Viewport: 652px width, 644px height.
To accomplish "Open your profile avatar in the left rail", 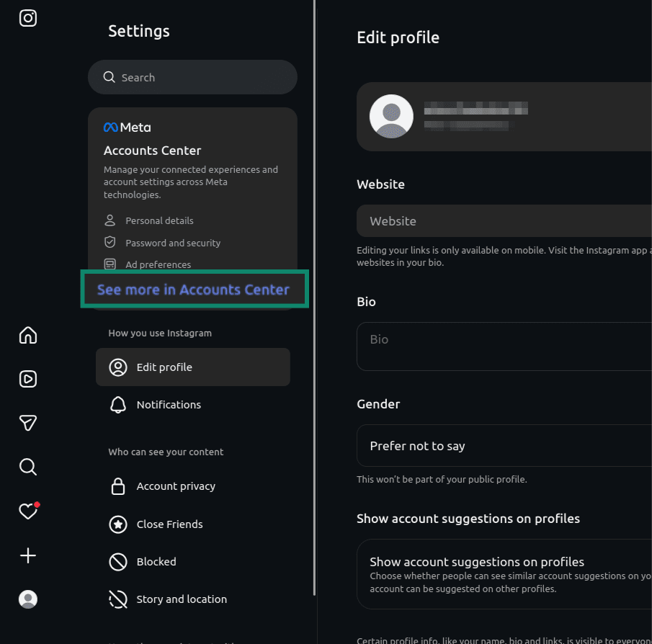I will 28,599.
